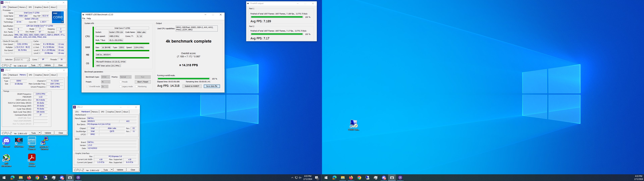Image resolution: width=644 pixels, height=181 pixels.
Task: Open Discord on left monitor taskbar
Action: (62, 178)
